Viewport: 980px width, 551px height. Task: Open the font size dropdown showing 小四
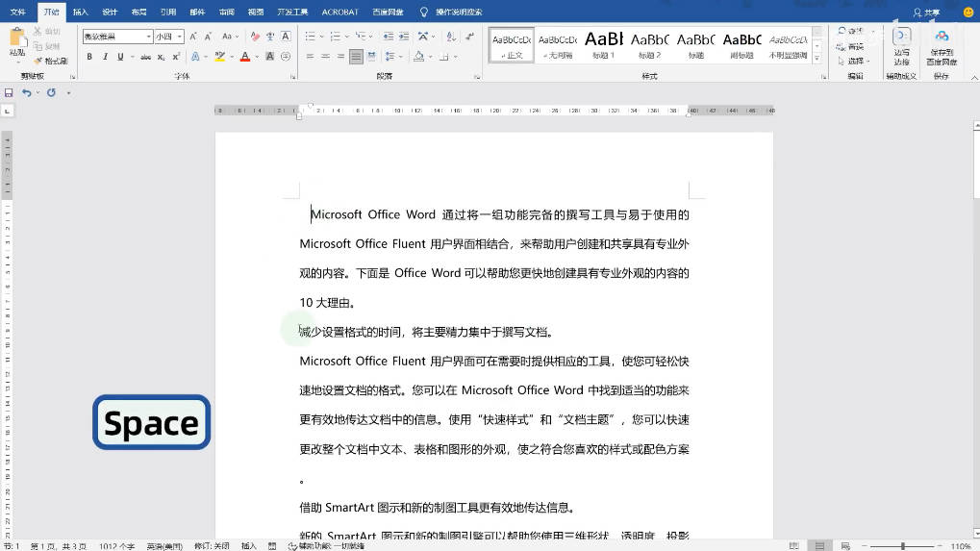pos(180,37)
